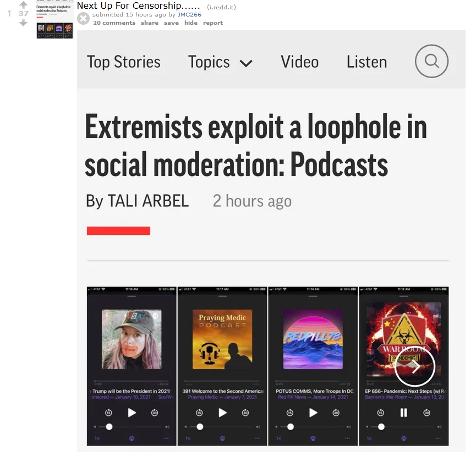Downvote the Next Up For Censorship post
The width and height of the screenshot is (476, 456).
[23, 23]
